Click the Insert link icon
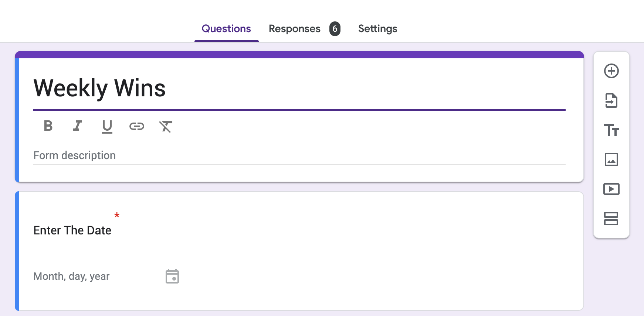The height and width of the screenshot is (316, 644). [136, 127]
